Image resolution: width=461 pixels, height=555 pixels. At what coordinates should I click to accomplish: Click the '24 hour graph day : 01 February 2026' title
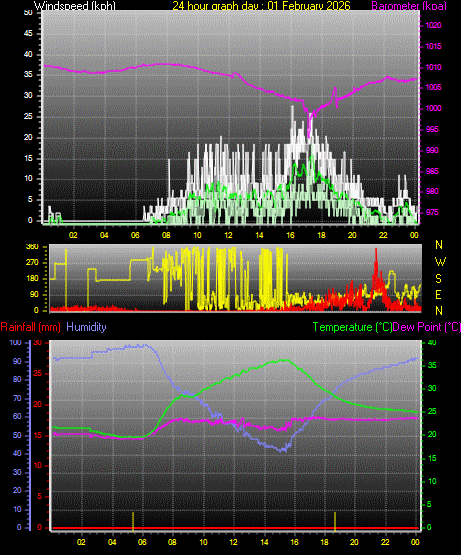click(261, 6)
